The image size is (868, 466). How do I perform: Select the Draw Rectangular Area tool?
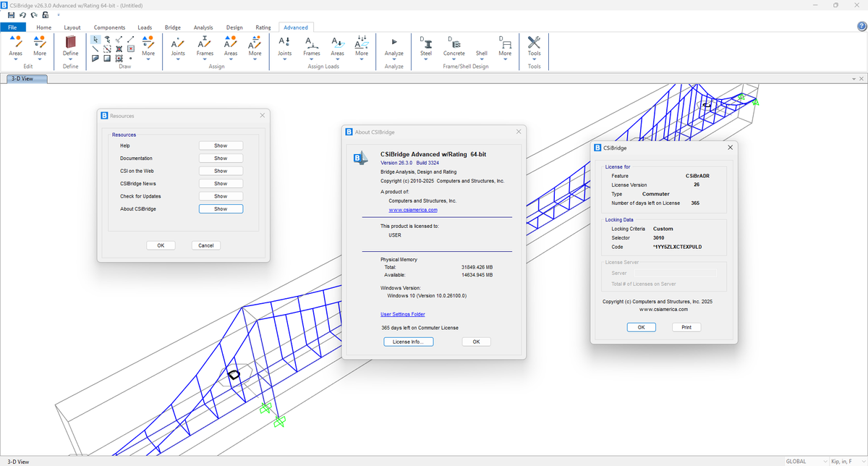(x=107, y=59)
